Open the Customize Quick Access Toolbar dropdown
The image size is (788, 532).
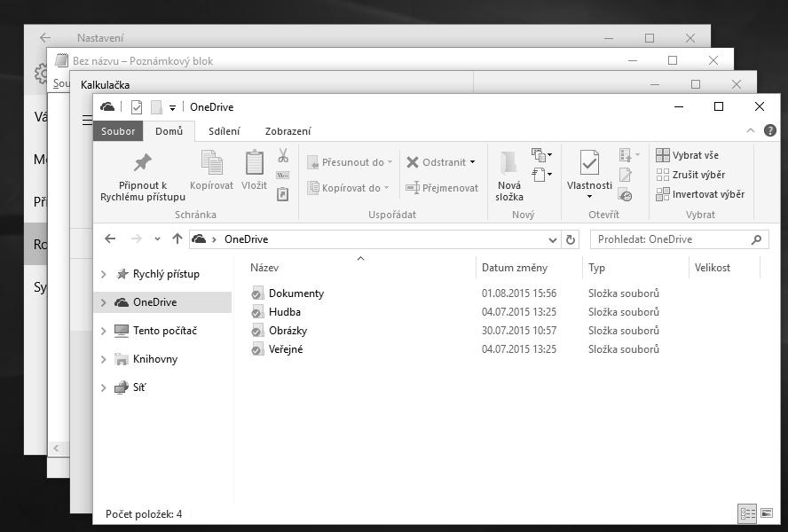pyautogui.click(x=172, y=107)
